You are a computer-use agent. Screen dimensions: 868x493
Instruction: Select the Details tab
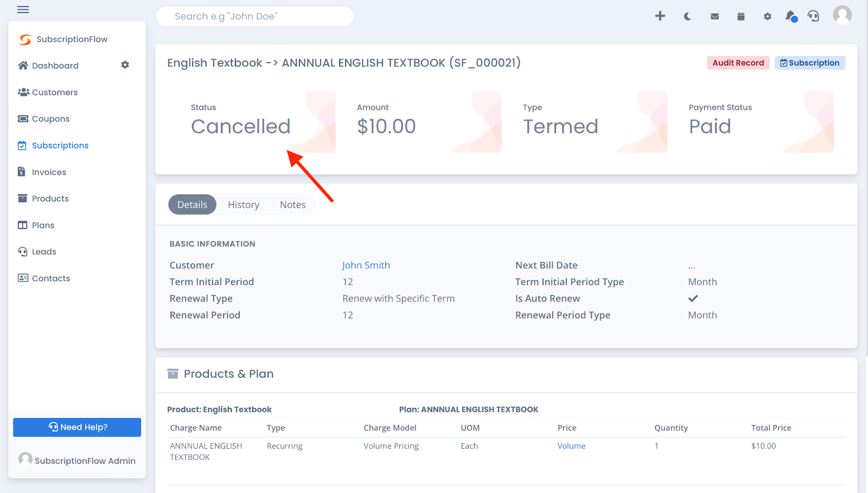[192, 205]
